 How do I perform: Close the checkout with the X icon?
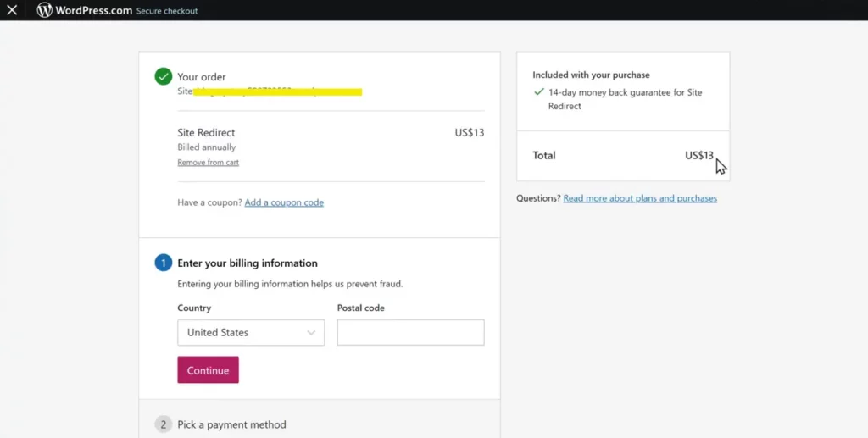pyautogui.click(x=12, y=10)
